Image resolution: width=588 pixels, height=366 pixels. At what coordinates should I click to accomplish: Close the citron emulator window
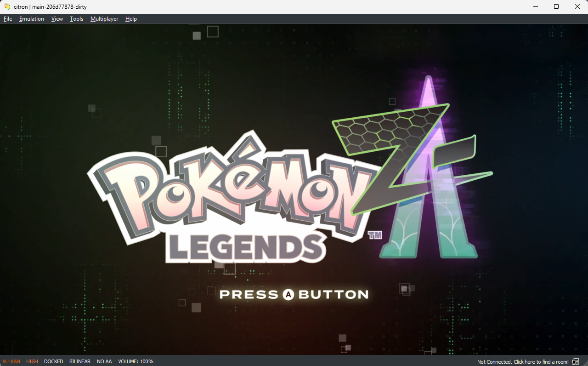[x=577, y=6]
